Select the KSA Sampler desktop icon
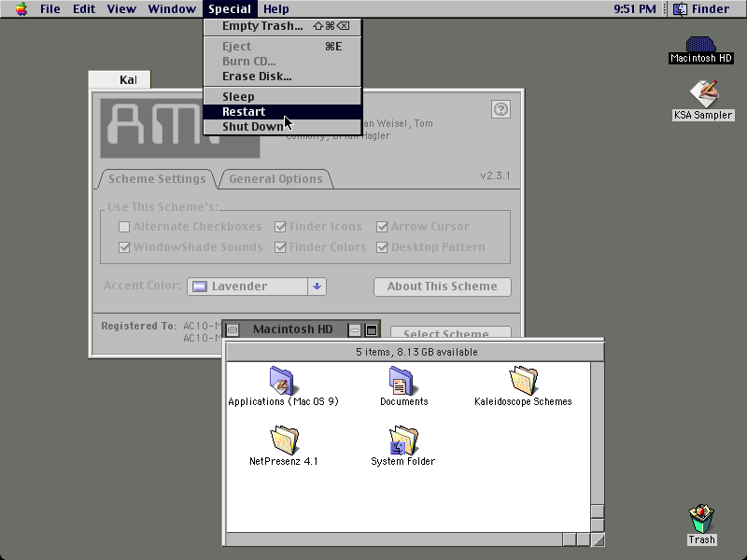 704,94
